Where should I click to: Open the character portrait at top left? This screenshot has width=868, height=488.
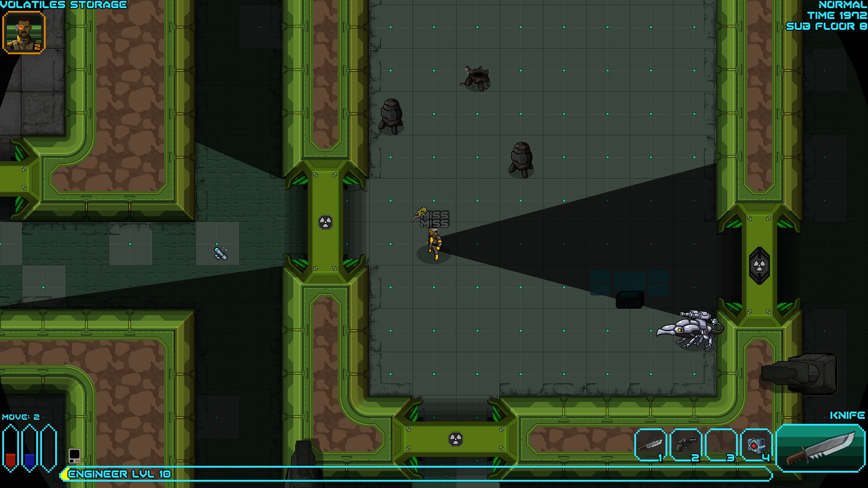pyautogui.click(x=24, y=33)
